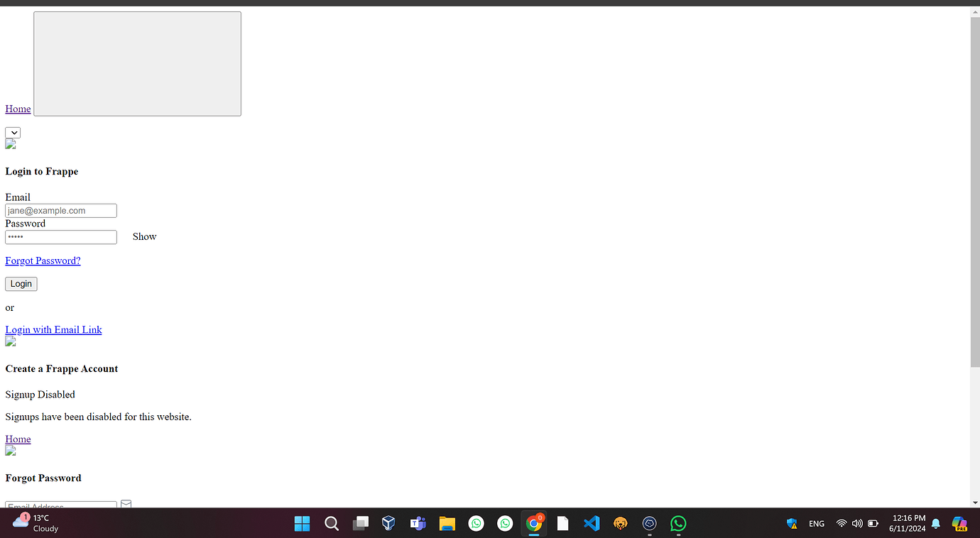Open Task View on the taskbar

pyautogui.click(x=360, y=524)
